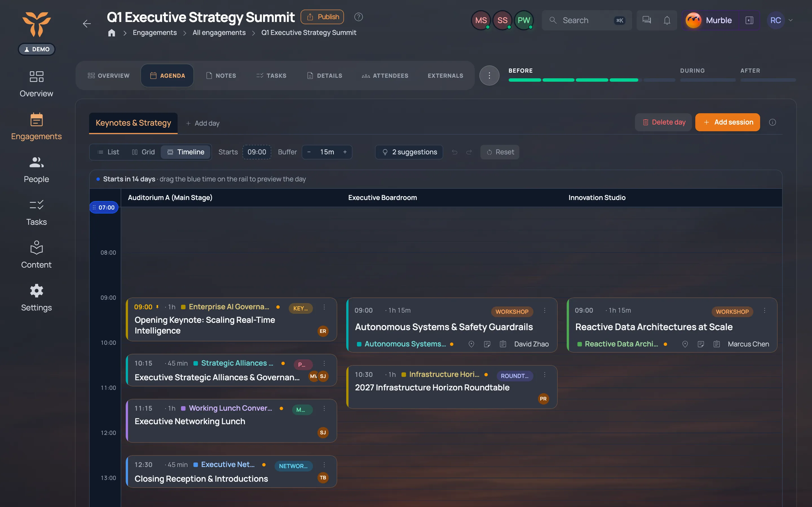
Task: Toggle the side panel next to Murble
Action: (x=749, y=21)
